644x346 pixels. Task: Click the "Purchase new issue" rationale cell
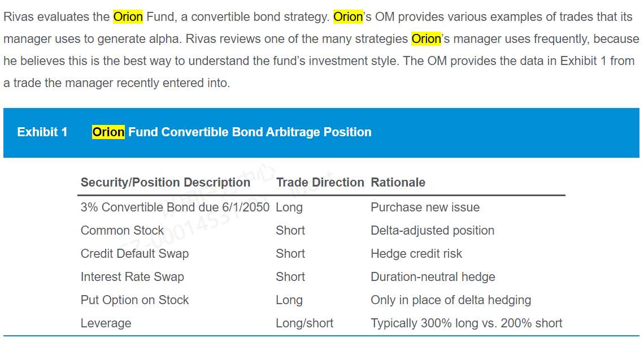[x=425, y=207]
